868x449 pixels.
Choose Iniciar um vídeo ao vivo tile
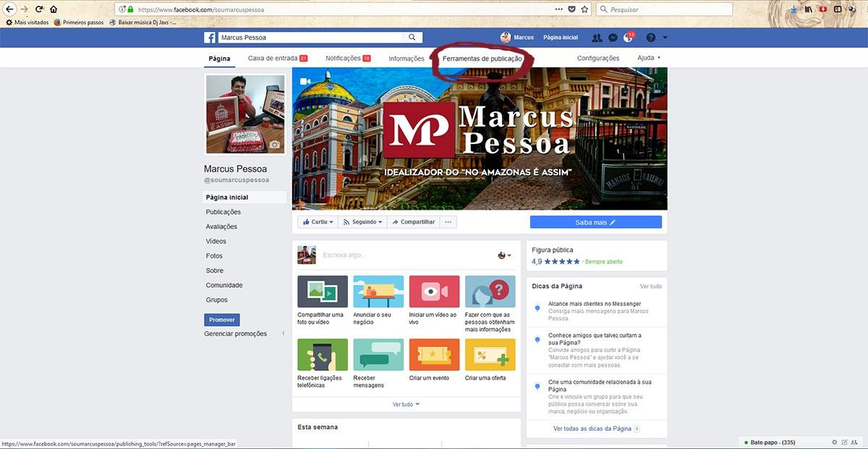434,300
